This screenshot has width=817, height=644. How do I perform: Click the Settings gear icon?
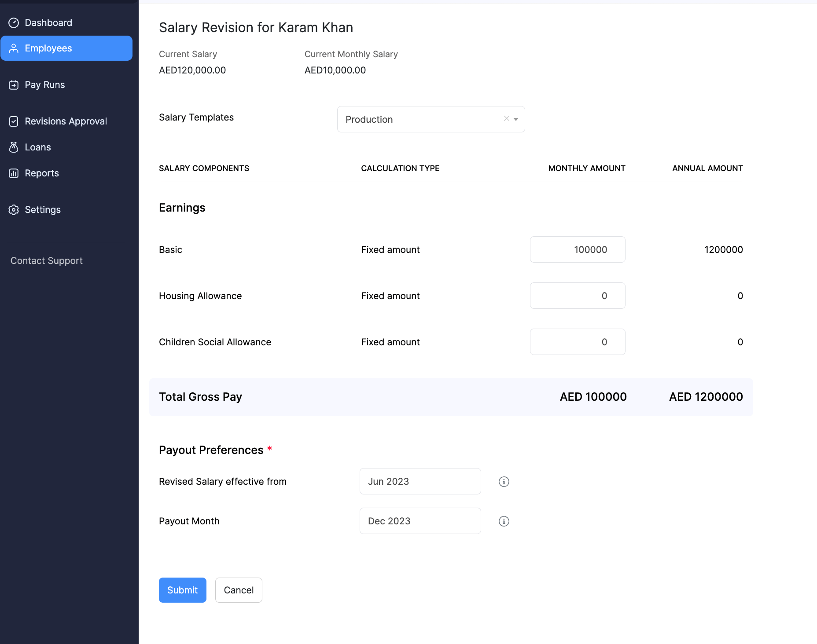[x=14, y=210]
